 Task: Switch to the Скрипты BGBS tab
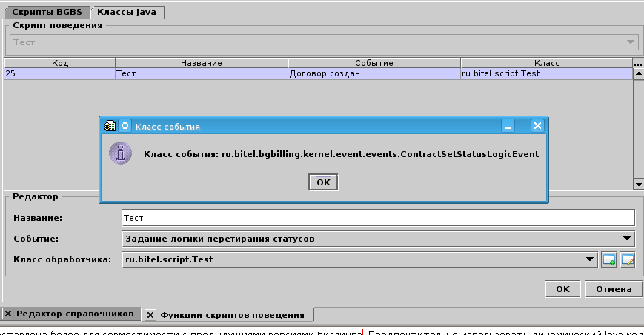click(46, 12)
